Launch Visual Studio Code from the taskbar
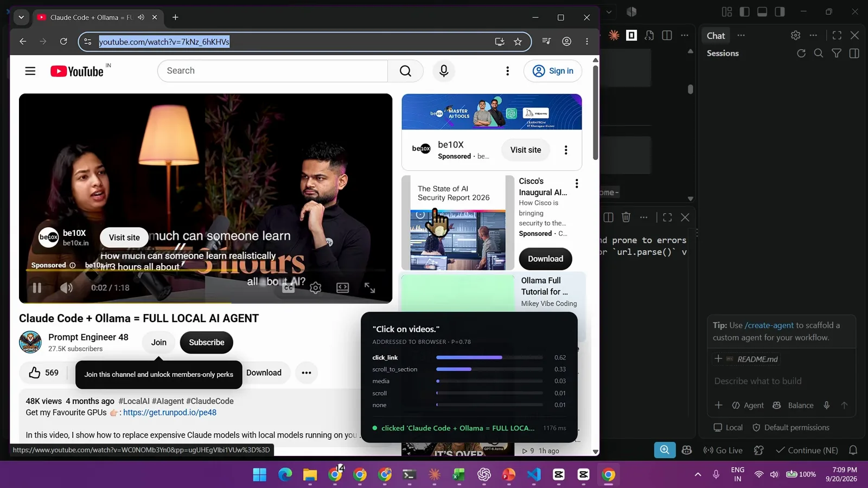 coord(534,475)
